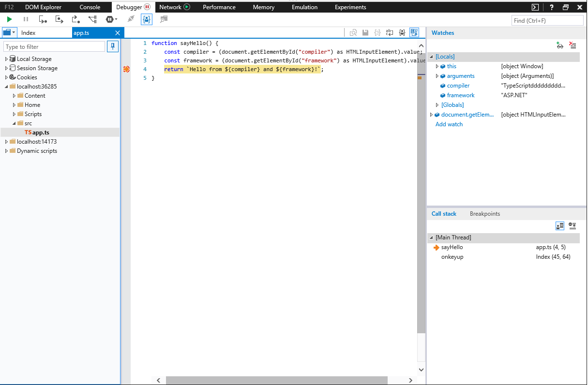Click Delete all watches icon
Screen dimensions: 588x385
[x=573, y=45]
